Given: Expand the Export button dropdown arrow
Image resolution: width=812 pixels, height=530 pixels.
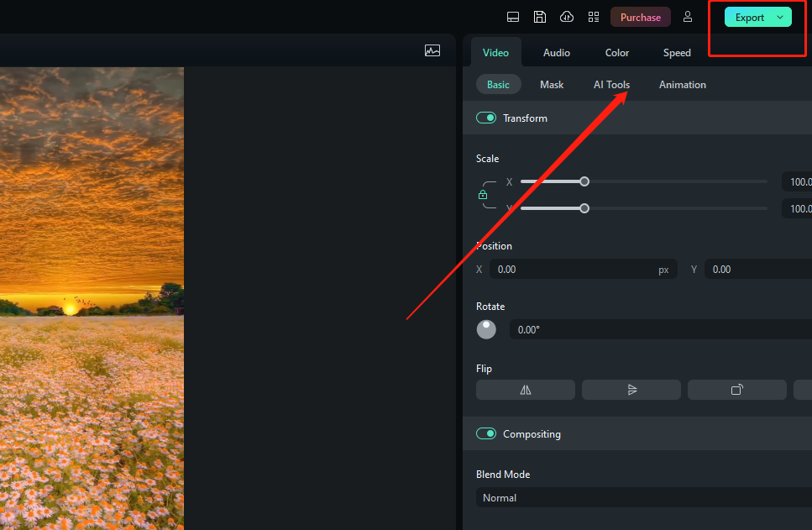Looking at the screenshot, I should pos(778,16).
